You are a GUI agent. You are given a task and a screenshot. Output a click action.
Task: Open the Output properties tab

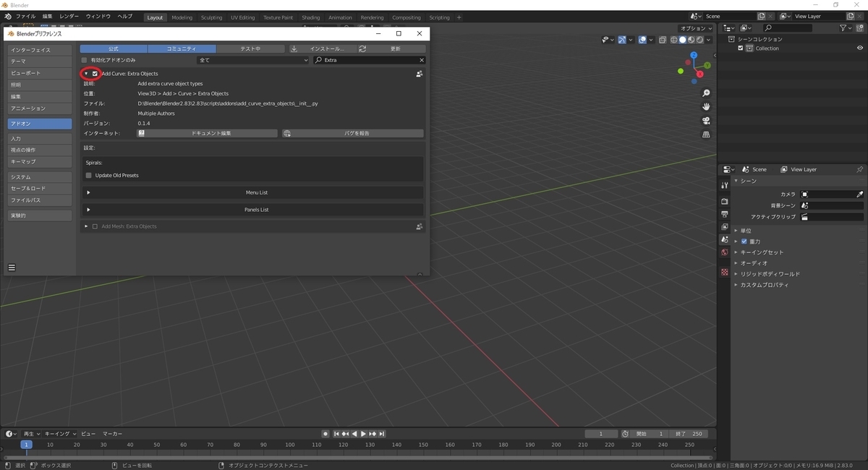coord(725,214)
